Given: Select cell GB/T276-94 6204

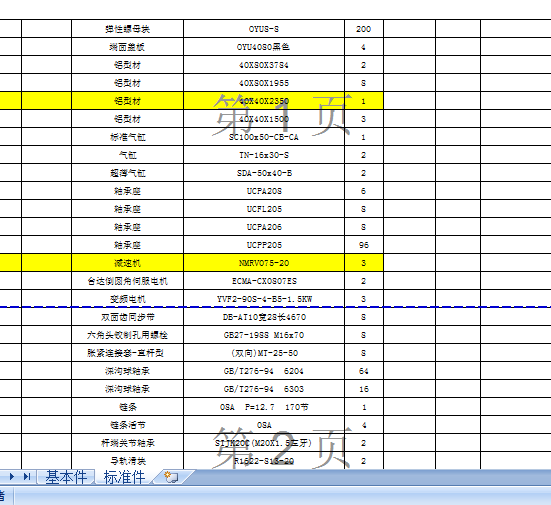Looking at the screenshot, I should 264,371.
